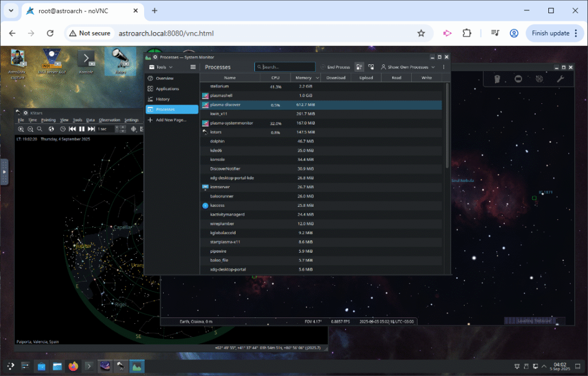
Task: Click the Download column header
Action: (x=335, y=78)
